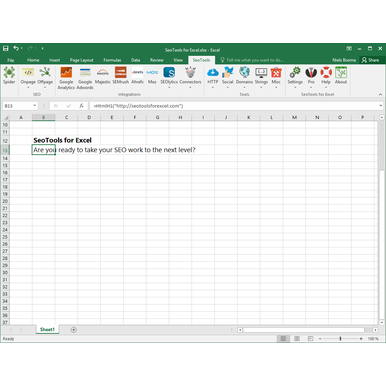Select the Sheet1 tab
The height and width of the screenshot is (386, 386).
tap(47, 330)
